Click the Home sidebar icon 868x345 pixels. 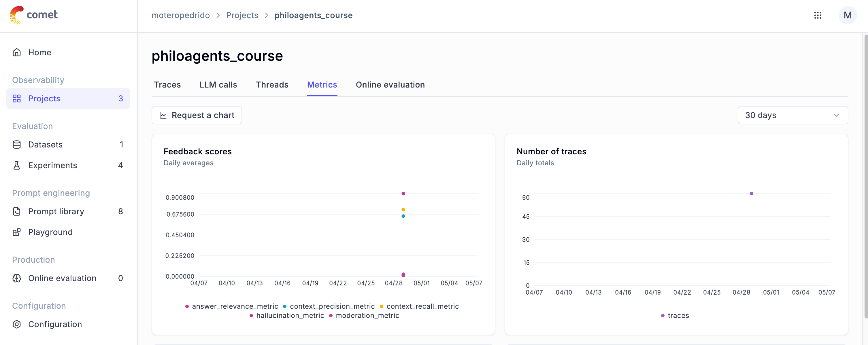point(16,52)
